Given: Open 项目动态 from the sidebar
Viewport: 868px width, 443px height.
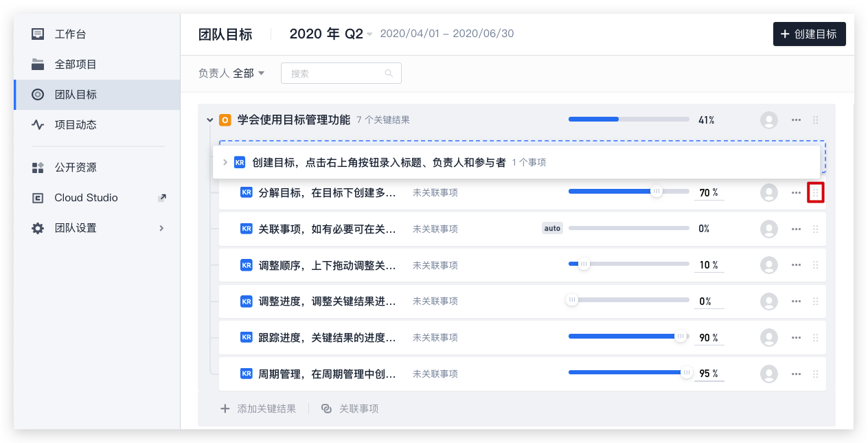Looking at the screenshot, I should 76,125.
